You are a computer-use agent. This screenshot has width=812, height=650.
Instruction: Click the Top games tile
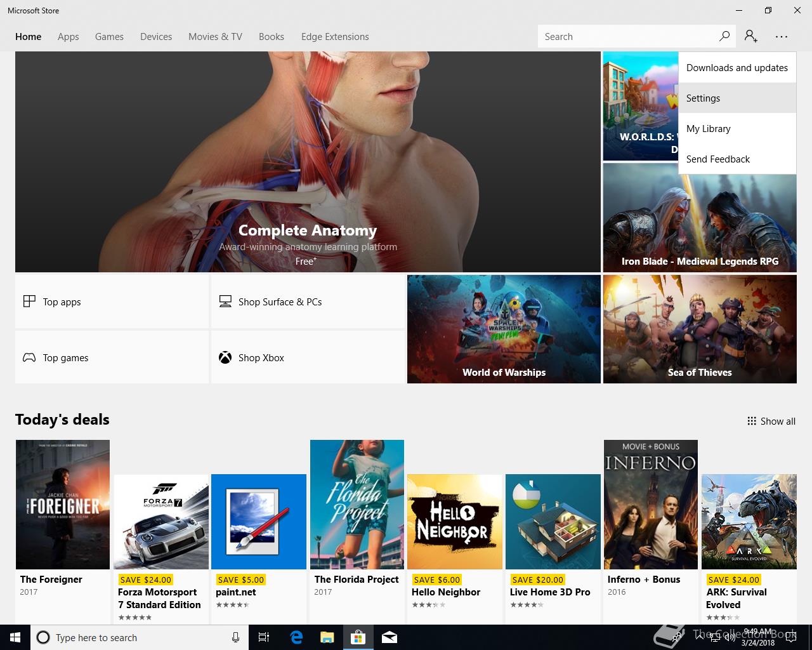[x=112, y=357]
